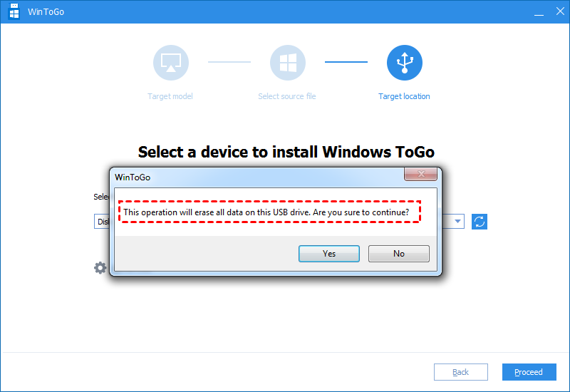Decline the erase warning with No
The height and width of the screenshot is (392, 570).
pyautogui.click(x=398, y=254)
